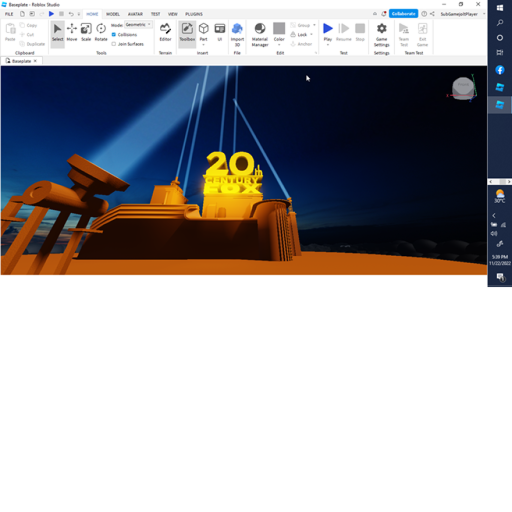Toggle the Toolbox panel

click(187, 33)
